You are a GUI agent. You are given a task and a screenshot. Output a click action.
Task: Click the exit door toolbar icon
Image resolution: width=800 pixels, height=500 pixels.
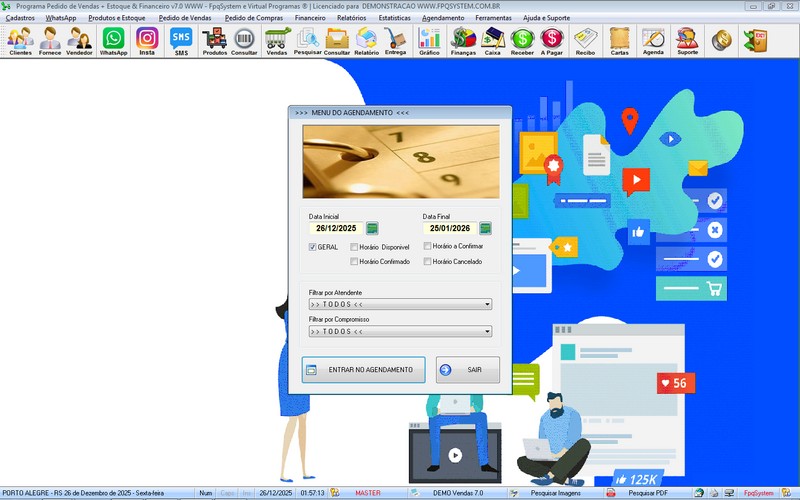pyautogui.click(x=756, y=40)
